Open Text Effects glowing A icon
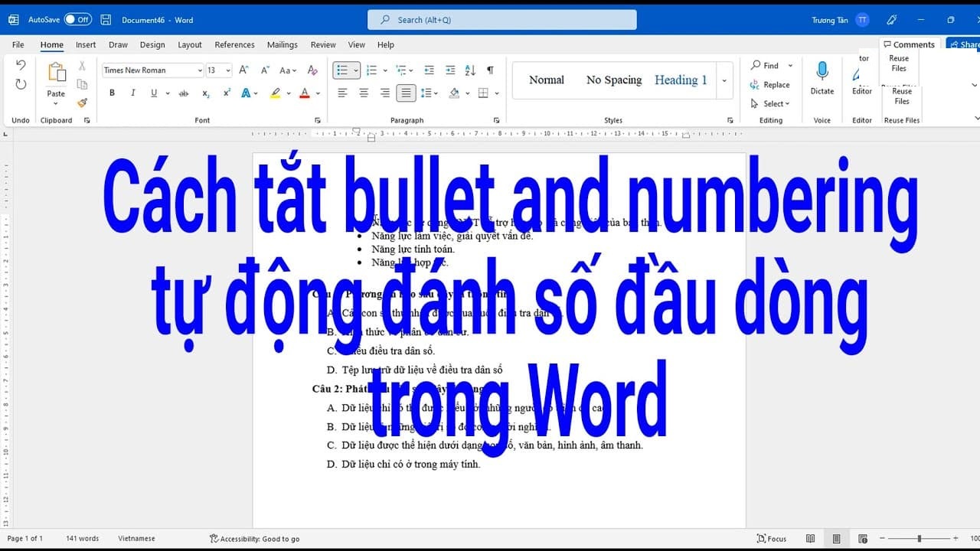980x551 pixels. tap(246, 93)
